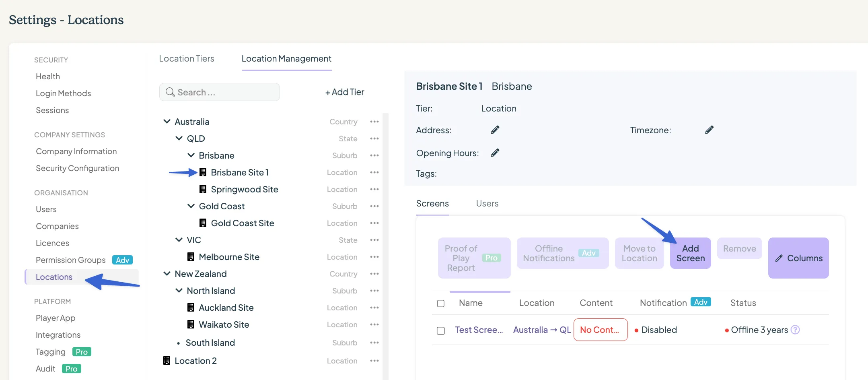The image size is (868, 380).
Task: Go to Login Methods settings
Action: (x=64, y=93)
